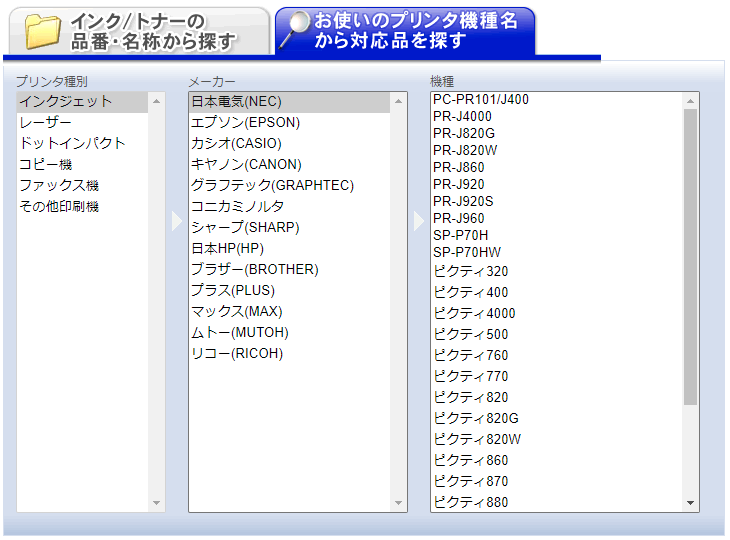The height and width of the screenshot is (540, 730).
Task: Select model PR-J920
Action: [556, 184]
